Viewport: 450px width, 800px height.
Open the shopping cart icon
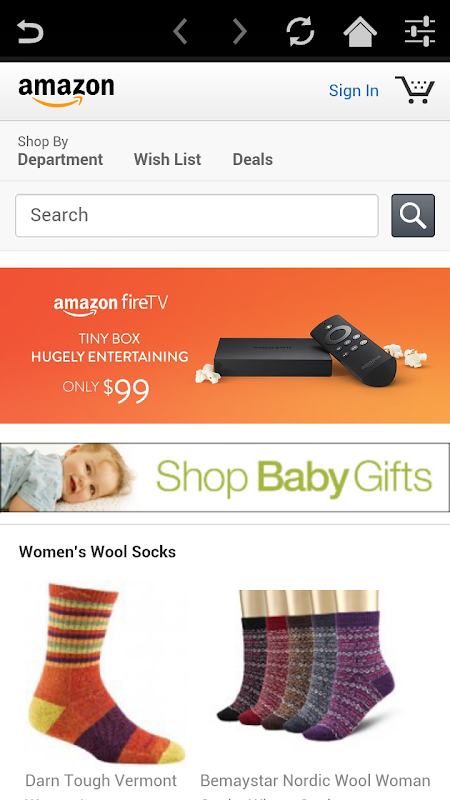click(x=415, y=90)
